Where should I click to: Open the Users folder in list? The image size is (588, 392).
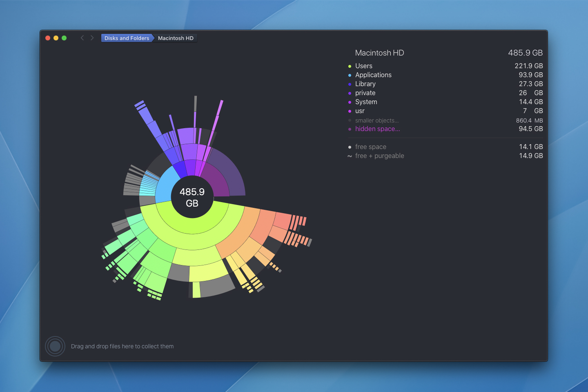(363, 66)
